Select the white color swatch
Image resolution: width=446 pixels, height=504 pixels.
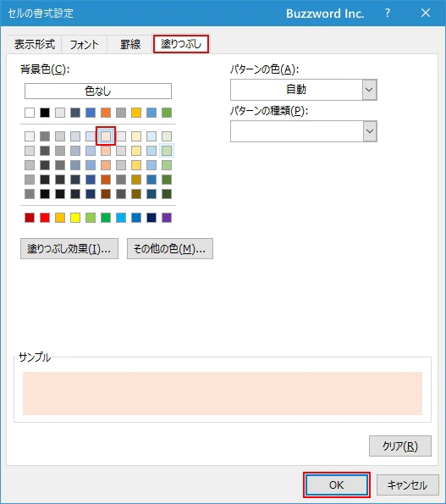click(30, 113)
